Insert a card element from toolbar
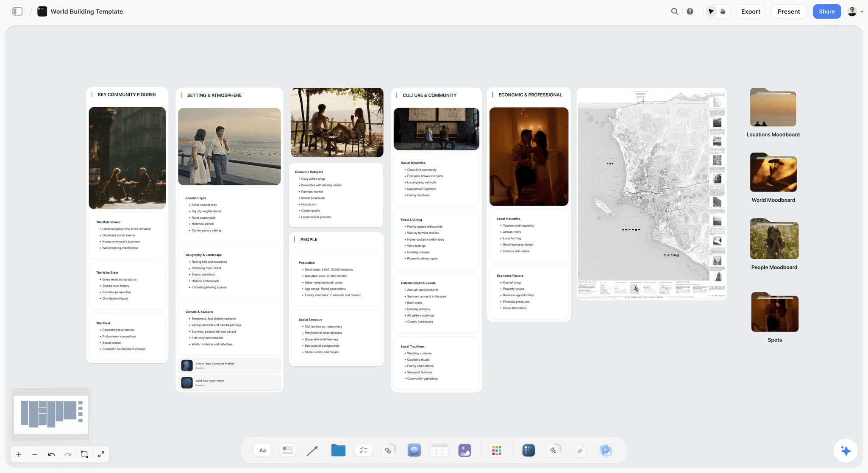The width and height of the screenshot is (868, 473). coord(288,450)
